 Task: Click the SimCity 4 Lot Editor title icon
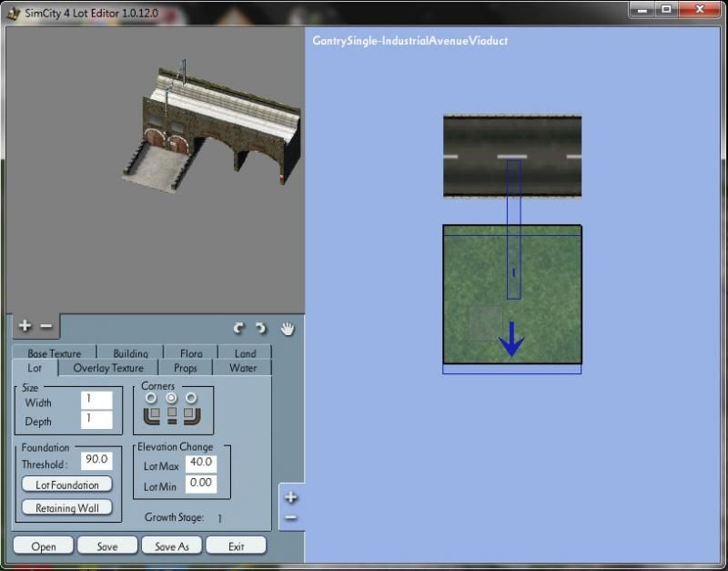(x=14, y=13)
